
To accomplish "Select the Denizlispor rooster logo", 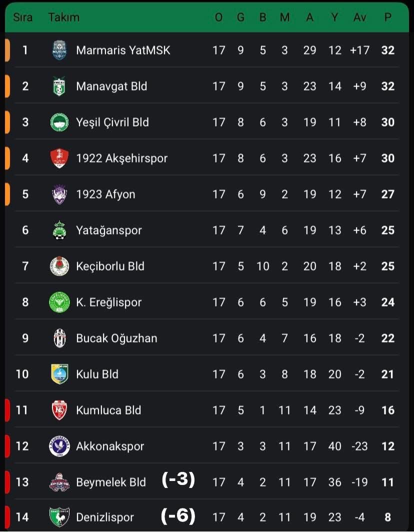I will pos(59,517).
